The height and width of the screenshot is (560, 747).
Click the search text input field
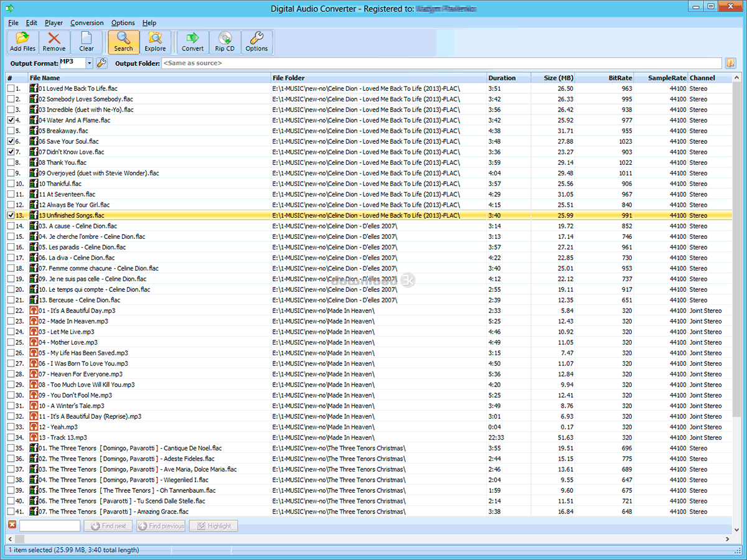point(50,526)
